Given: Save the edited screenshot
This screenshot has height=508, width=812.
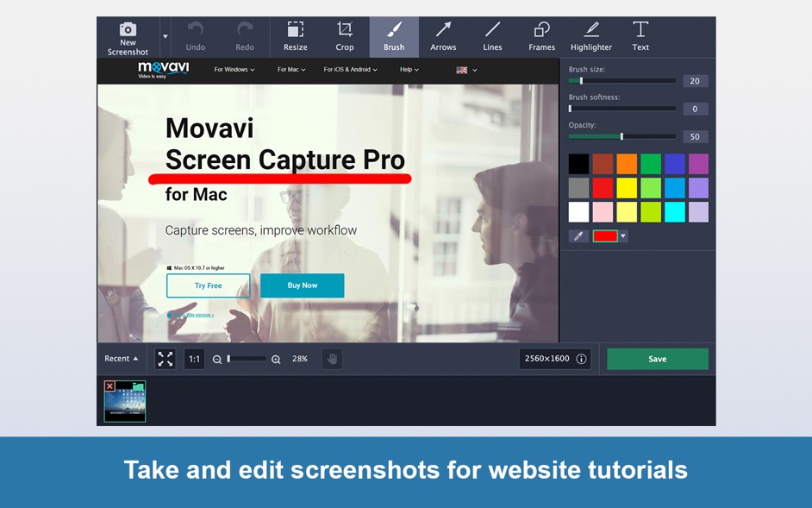Looking at the screenshot, I should 658,359.
